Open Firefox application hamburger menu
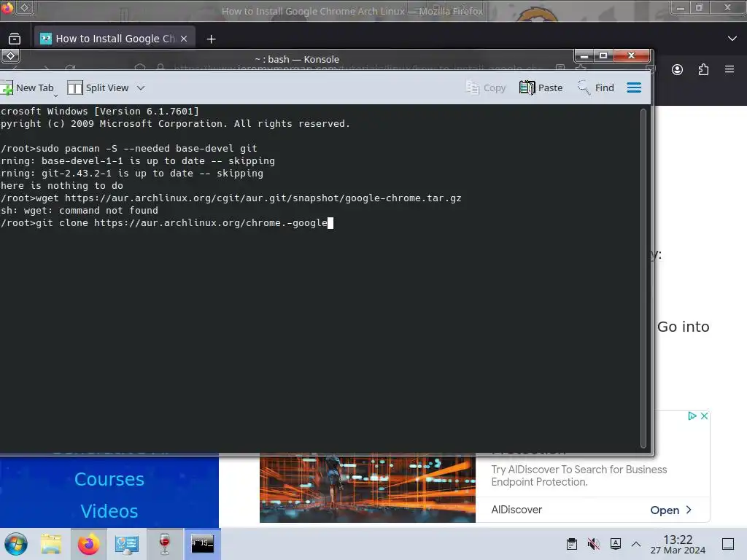 point(729,69)
